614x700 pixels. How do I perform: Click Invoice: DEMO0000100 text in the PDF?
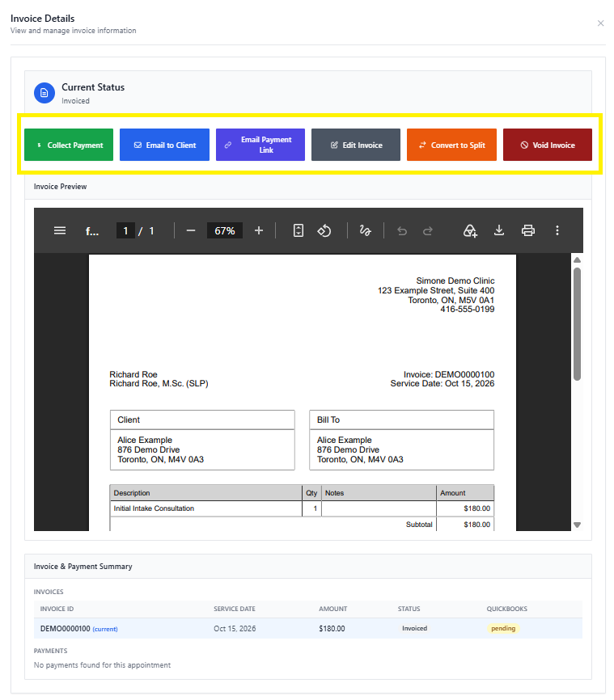click(449, 374)
